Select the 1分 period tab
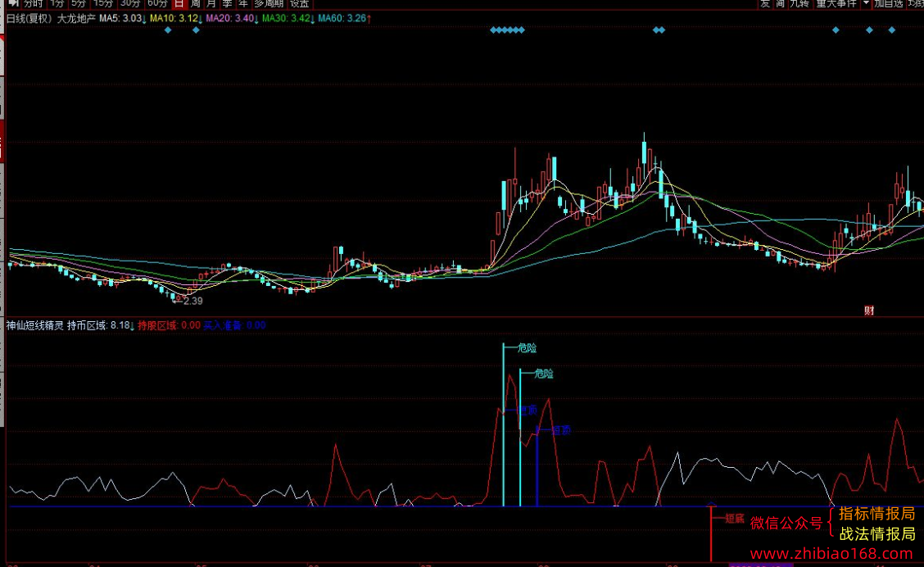 point(57,3)
